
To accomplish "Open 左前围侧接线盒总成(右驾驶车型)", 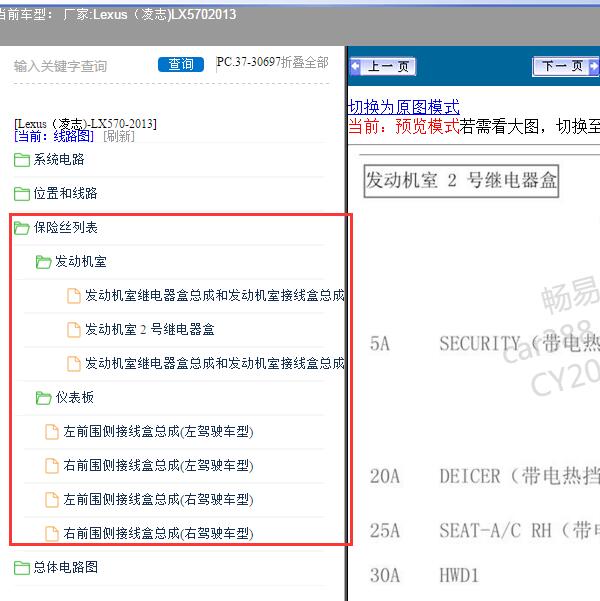I will coord(158,499).
